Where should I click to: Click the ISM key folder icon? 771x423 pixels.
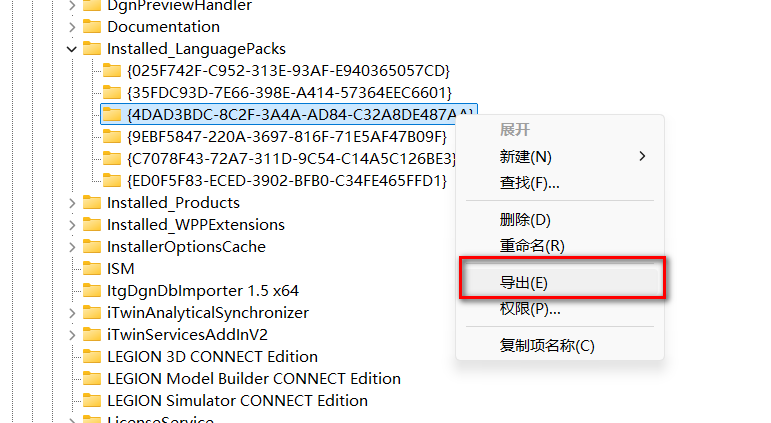click(92, 269)
